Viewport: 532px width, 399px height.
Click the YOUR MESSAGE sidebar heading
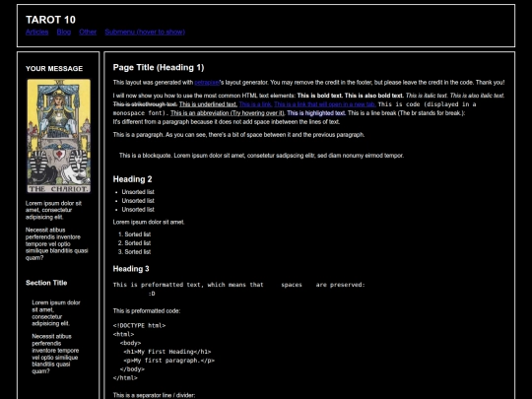(x=54, y=69)
